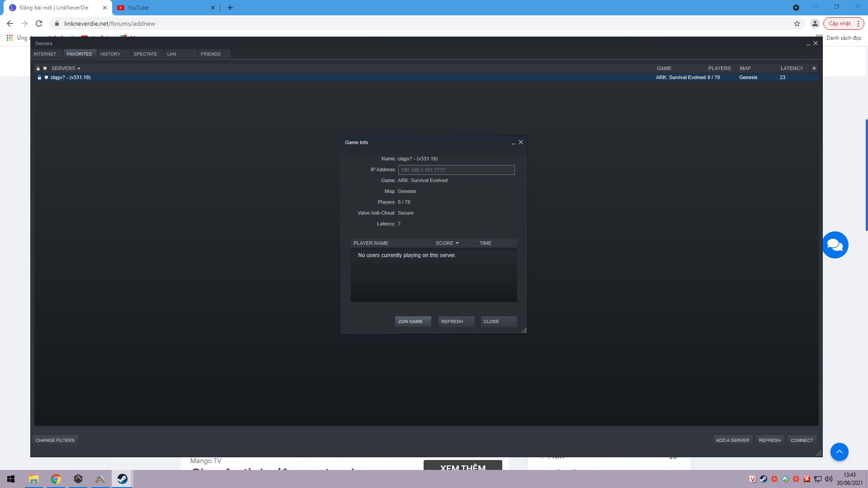
Task: Select the IP Address field
Action: (456, 170)
